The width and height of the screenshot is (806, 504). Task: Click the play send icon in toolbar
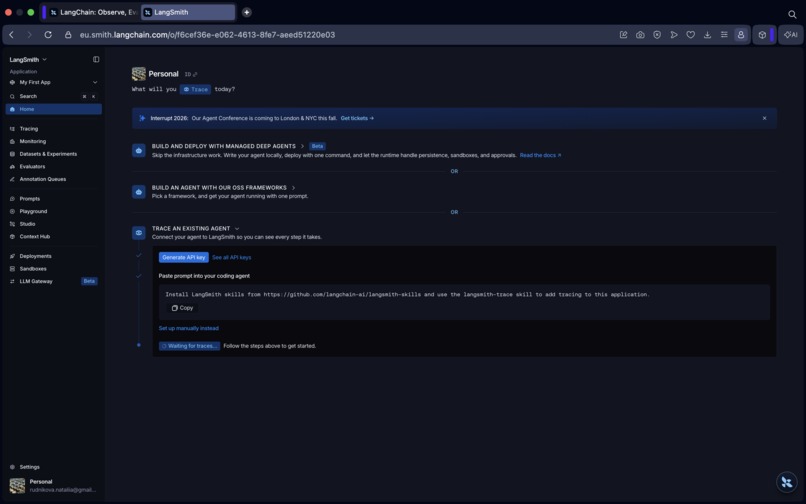[673, 35]
